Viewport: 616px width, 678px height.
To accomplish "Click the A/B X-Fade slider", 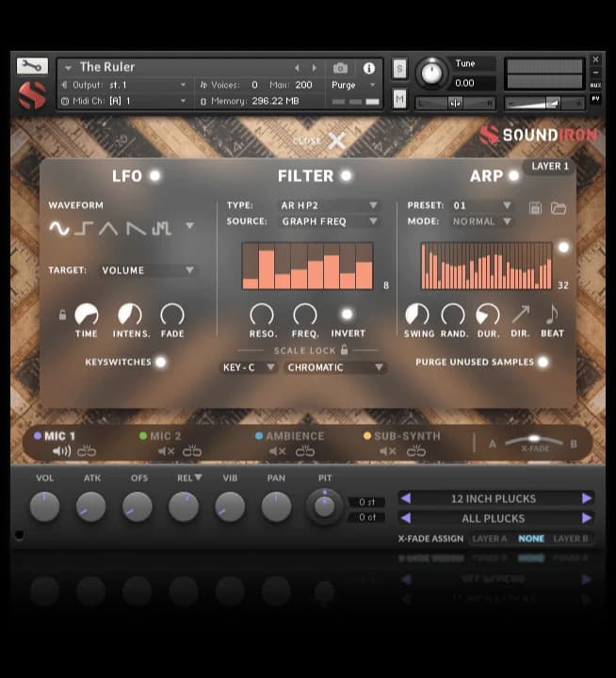I will 533,440.
